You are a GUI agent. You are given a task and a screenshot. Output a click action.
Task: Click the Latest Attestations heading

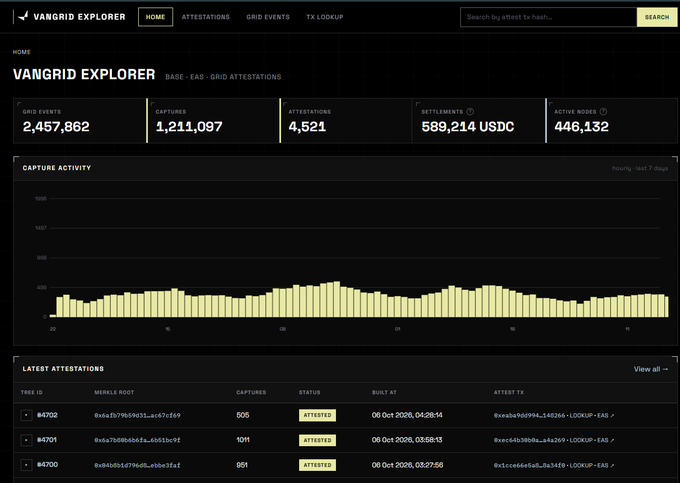coord(63,369)
